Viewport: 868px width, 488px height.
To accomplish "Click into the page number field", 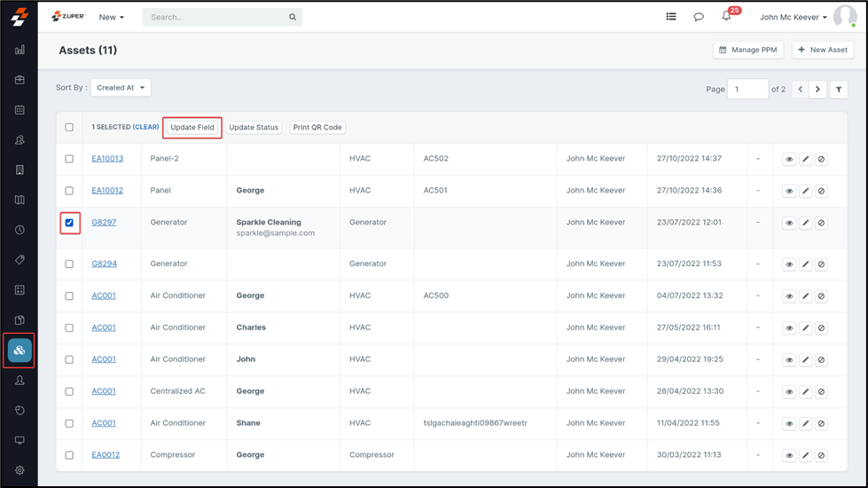I will coord(747,90).
